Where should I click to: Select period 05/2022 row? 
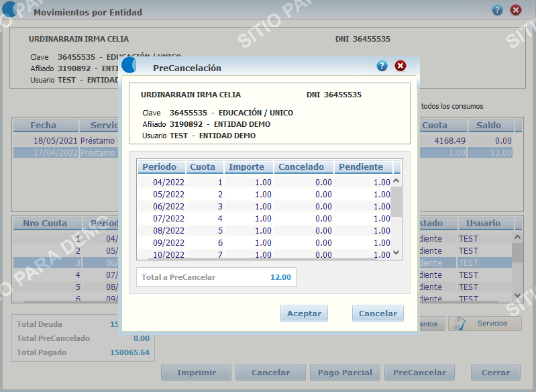[264, 194]
